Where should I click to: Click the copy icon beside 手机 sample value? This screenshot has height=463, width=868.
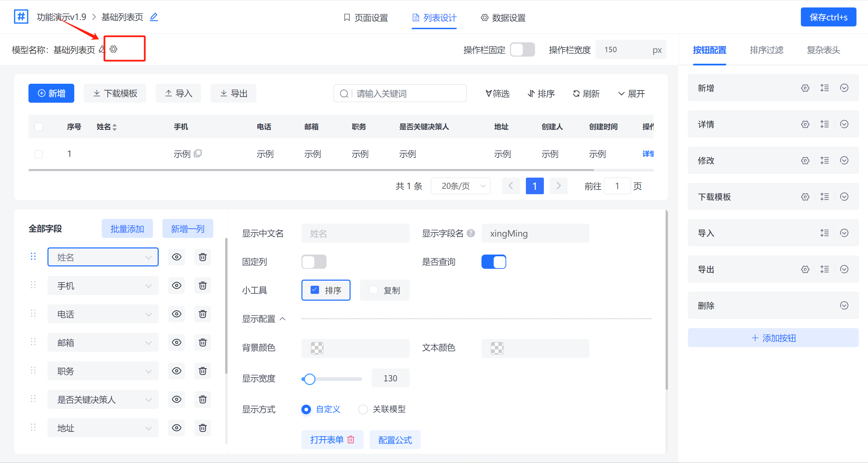coord(198,154)
